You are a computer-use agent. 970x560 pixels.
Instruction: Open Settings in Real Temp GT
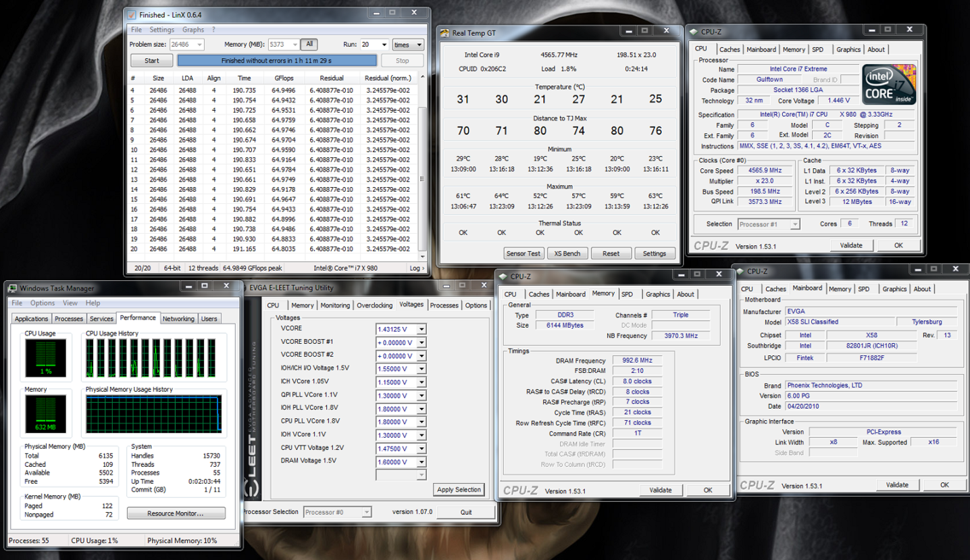[x=654, y=254]
